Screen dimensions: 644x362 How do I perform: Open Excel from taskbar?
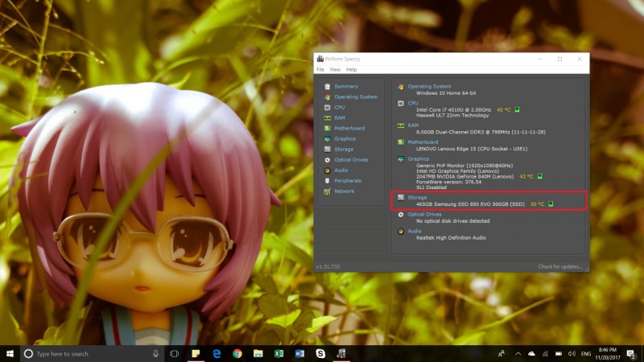point(279,353)
